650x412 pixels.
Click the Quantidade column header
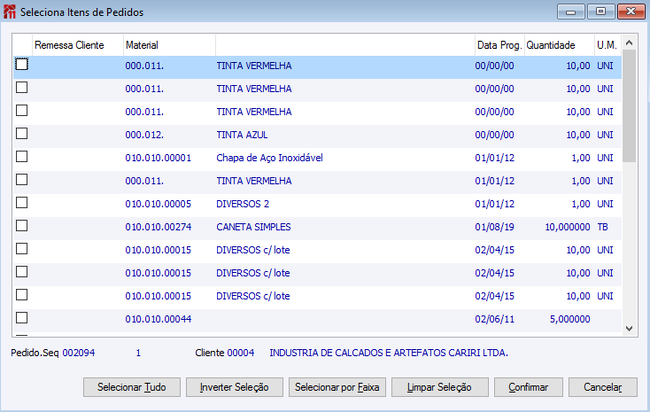click(x=559, y=45)
